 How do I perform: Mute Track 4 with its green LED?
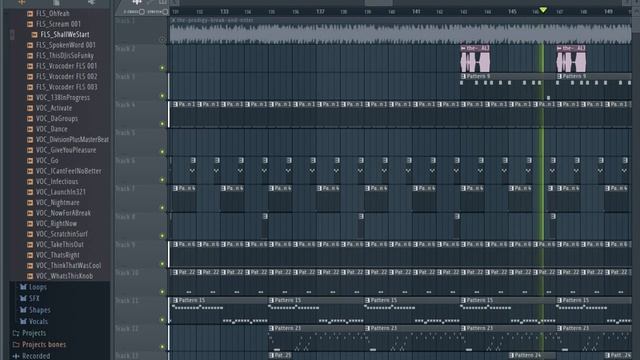[162, 124]
